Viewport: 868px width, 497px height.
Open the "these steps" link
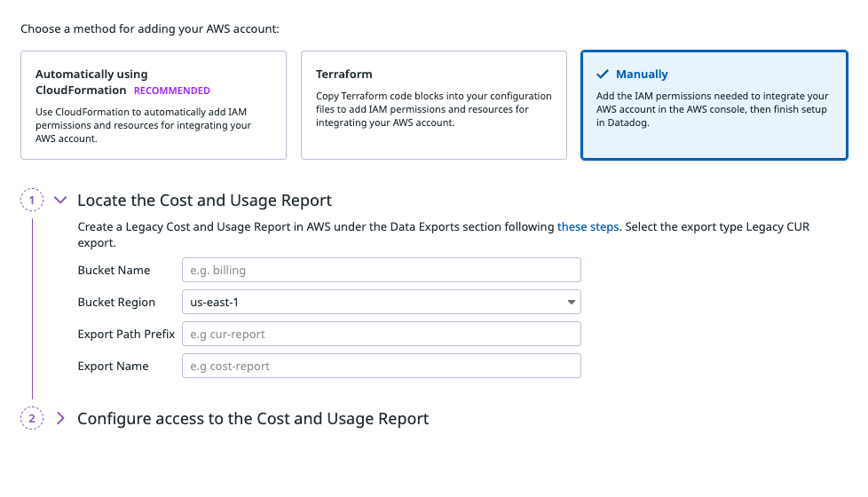pos(588,227)
